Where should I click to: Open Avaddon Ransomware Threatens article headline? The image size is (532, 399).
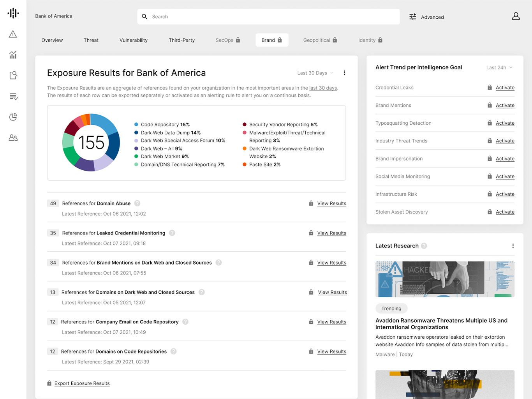pyautogui.click(x=442, y=324)
